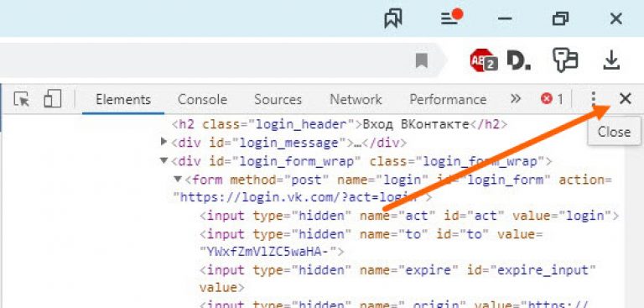The height and width of the screenshot is (308, 644).
Task: Expand the login_message div node
Action: [164, 142]
